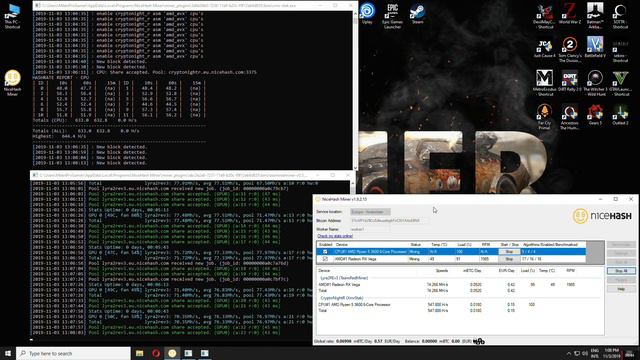Select the GTA V Launcher shortcut icon

(620, 83)
